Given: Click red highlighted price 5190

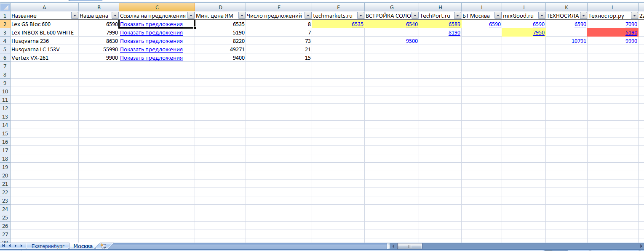Looking at the screenshot, I should (631, 33).
